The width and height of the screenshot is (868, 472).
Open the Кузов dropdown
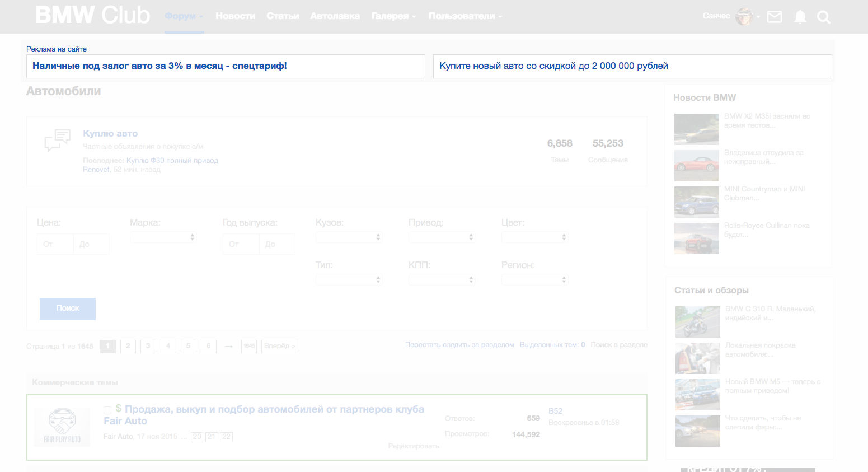tap(349, 237)
